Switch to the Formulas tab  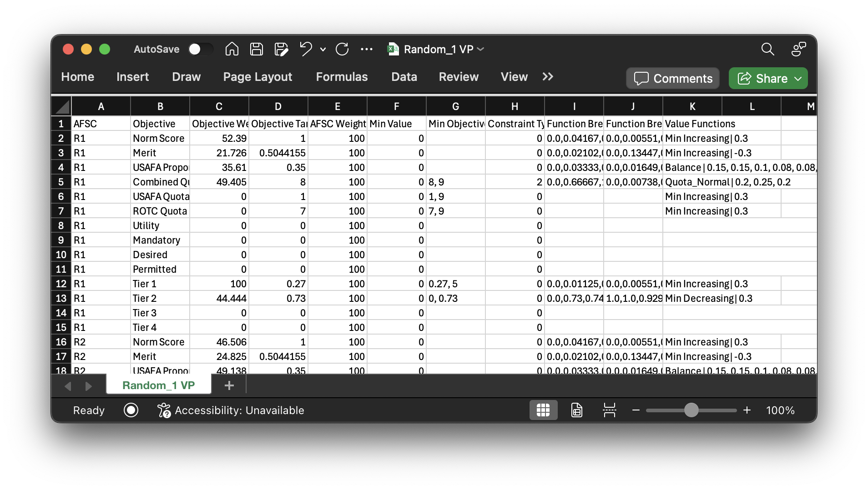click(x=342, y=77)
